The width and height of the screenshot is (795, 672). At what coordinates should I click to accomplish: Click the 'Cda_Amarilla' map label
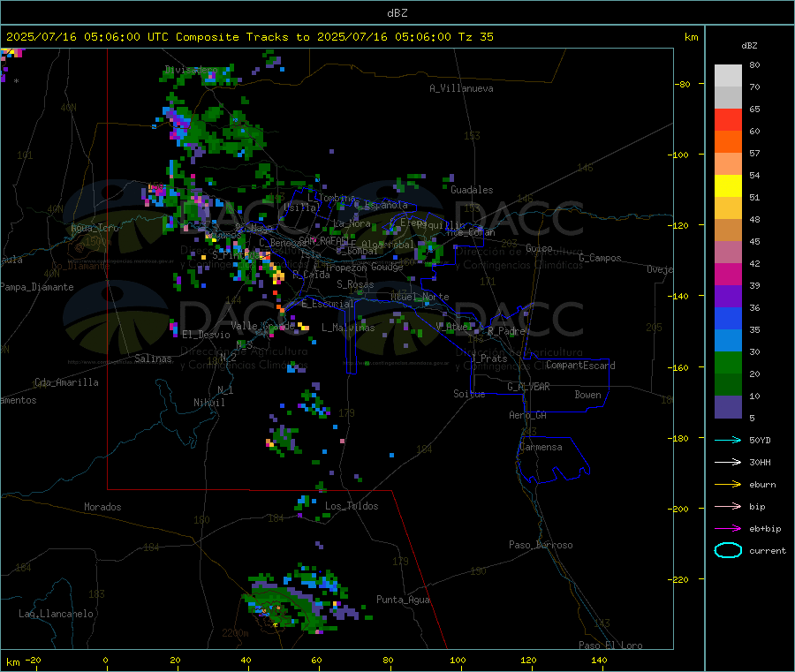66,382
